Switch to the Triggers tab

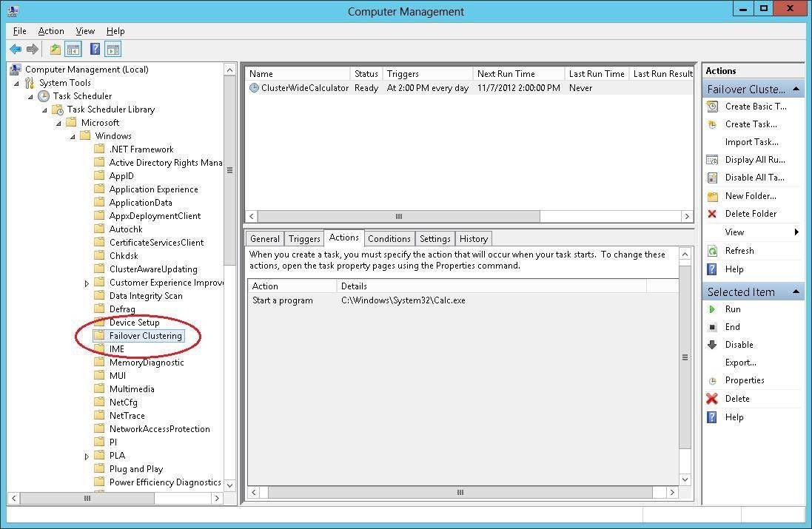(304, 239)
